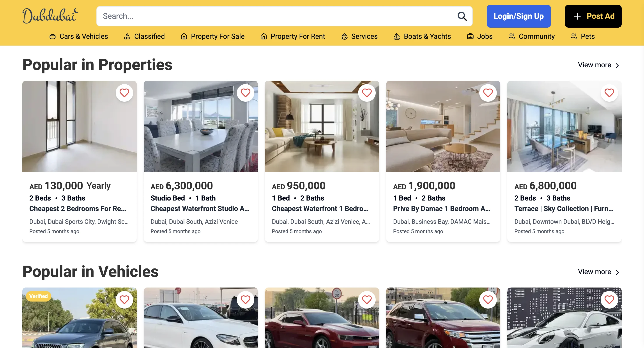Toggle heart on AED 950,000 listing
The width and height of the screenshot is (644, 348).
[x=367, y=93]
